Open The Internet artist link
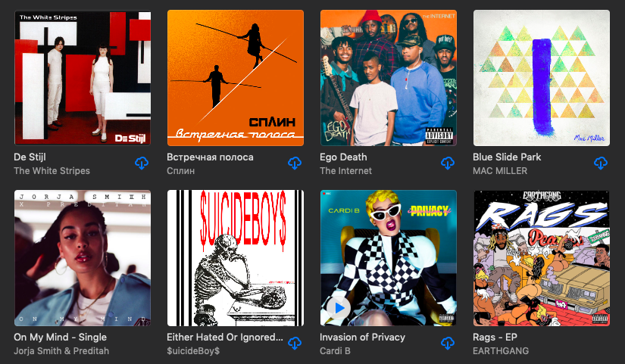The image size is (625, 364). [x=345, y=171]
